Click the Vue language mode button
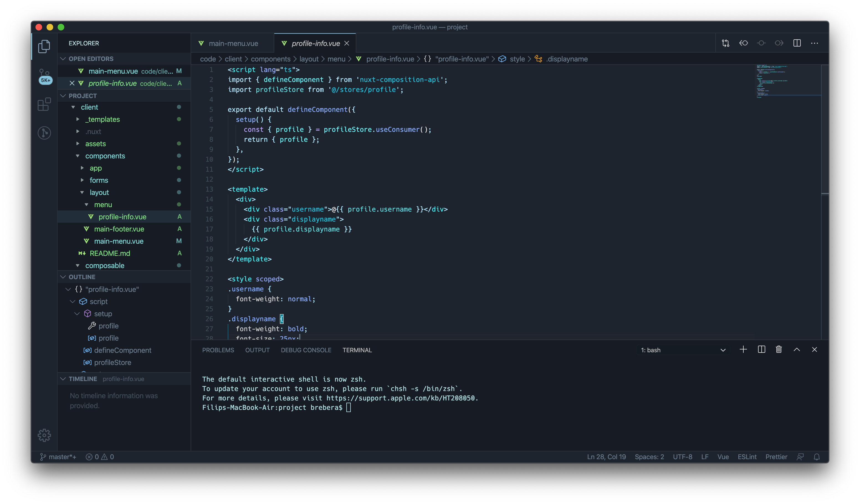This screenshot has width=860, height=504. (x=723, y=457)
